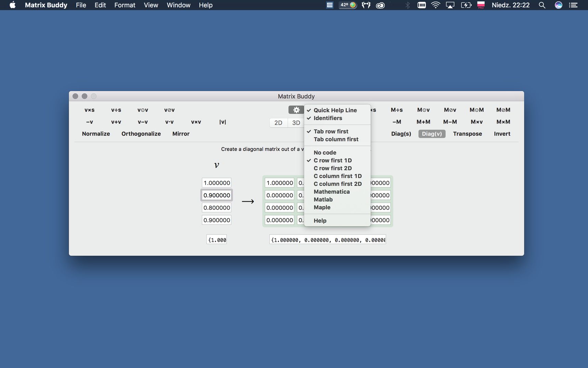
Task: Select the v·v dot product
Action: 170,122
